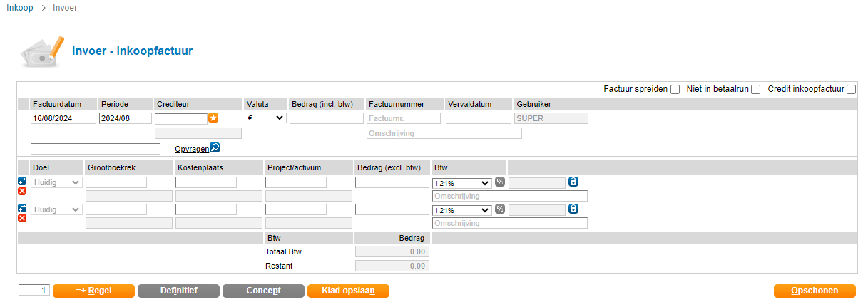Open the Valuta currency dropdown
This screenshot has width=868, height=307.
pos(265,118)
